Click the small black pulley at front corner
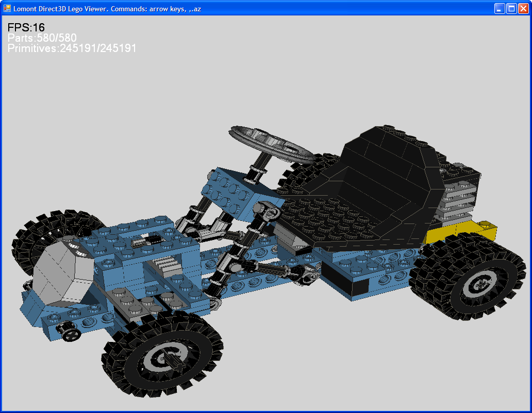This screenshot has width=532, height=413. tap(70, 334)
